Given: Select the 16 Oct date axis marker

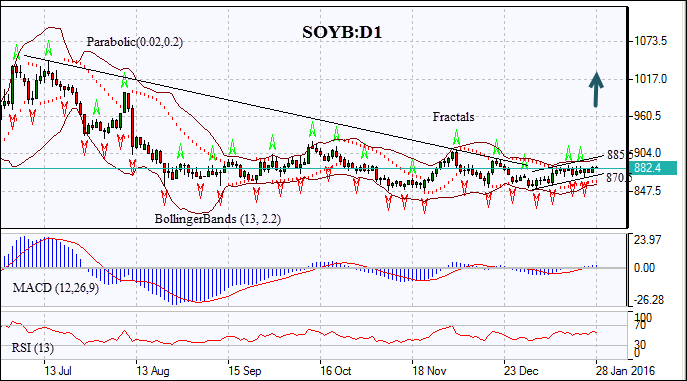Looking at the screenshot, I should click(x=336, y=371).
